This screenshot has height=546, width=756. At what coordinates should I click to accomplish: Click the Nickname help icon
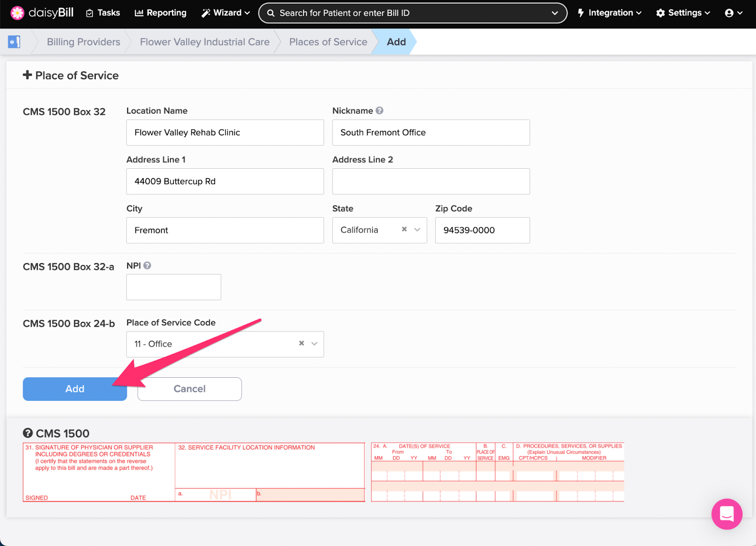tap(379, 110)
